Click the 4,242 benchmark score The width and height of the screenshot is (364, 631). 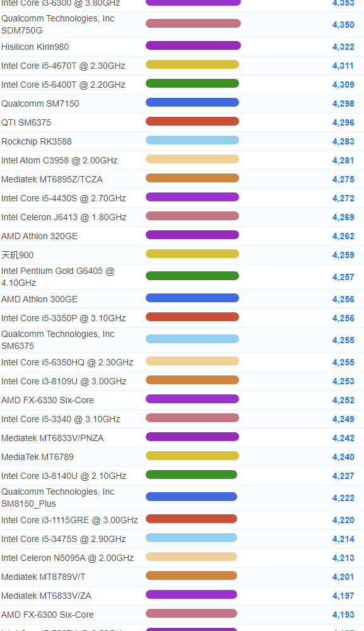tap(343, 438)
